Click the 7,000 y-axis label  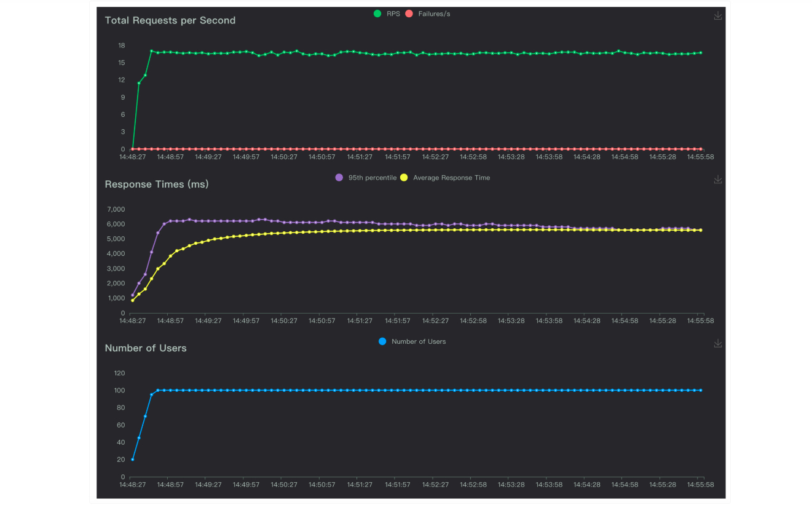click(x=116, y=209)
